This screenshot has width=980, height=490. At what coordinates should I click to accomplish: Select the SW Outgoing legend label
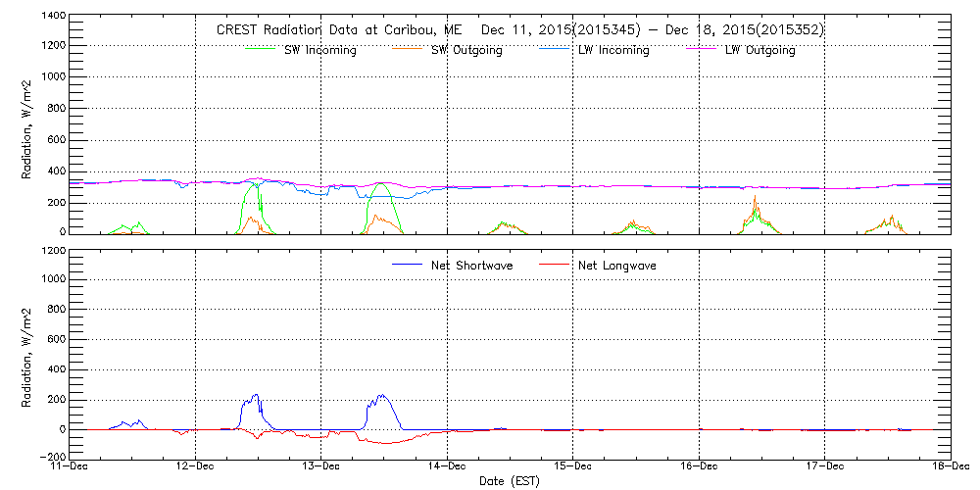pos(466,51)
